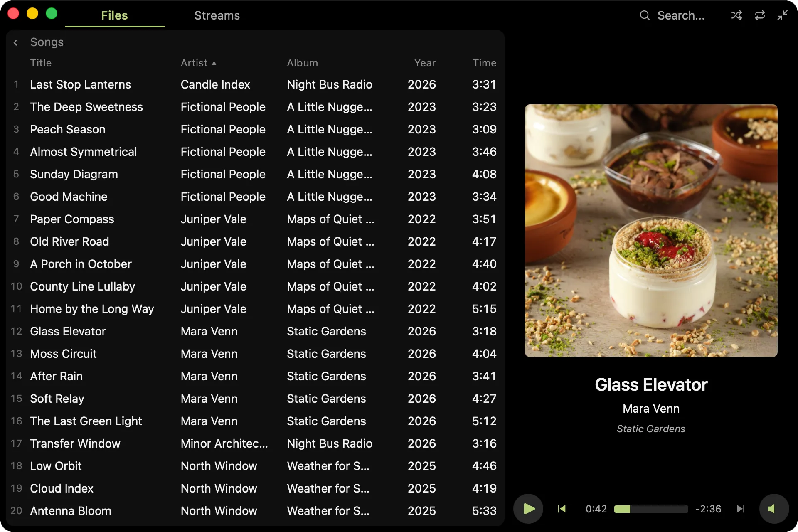This screenshot has height=532, width=798.
Task: Select the song The Deep Sweetness
Action: click(255, 107)
